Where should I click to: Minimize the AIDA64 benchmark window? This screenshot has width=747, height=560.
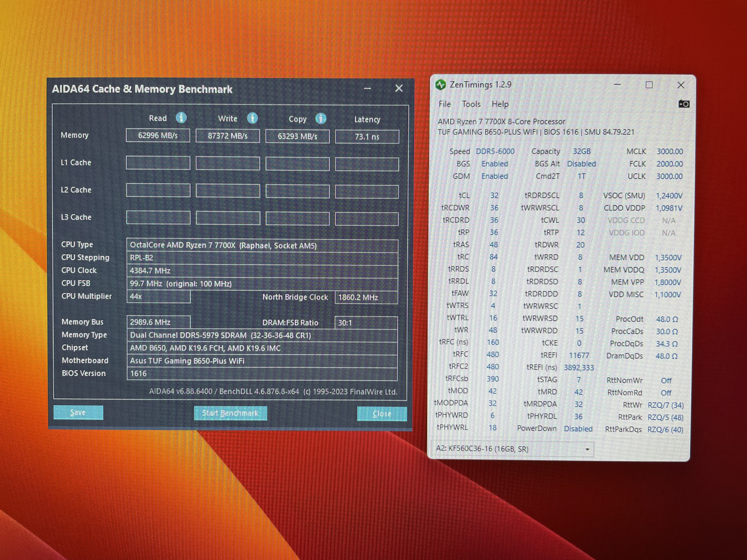[x=367, y=89]
